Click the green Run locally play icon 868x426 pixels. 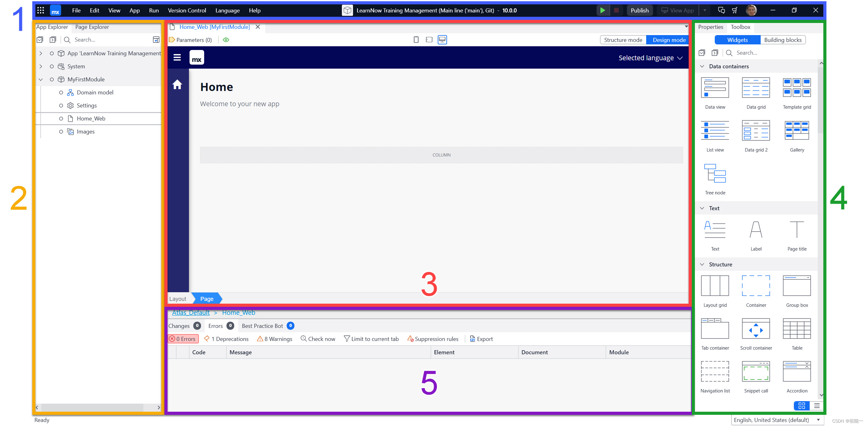pyautogui.click(x=602, y=11)
